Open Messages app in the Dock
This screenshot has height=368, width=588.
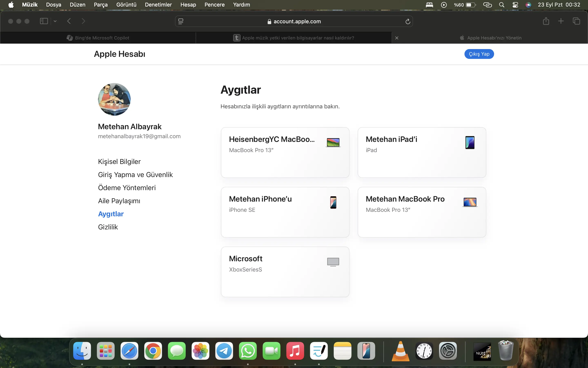[177, 351]
